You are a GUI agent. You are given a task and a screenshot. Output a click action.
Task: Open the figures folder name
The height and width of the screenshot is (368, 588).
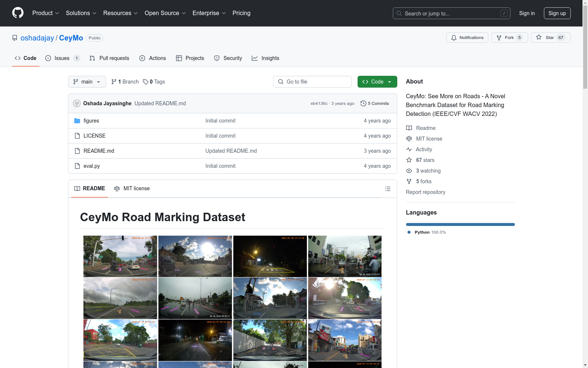(x=91, y=121)
